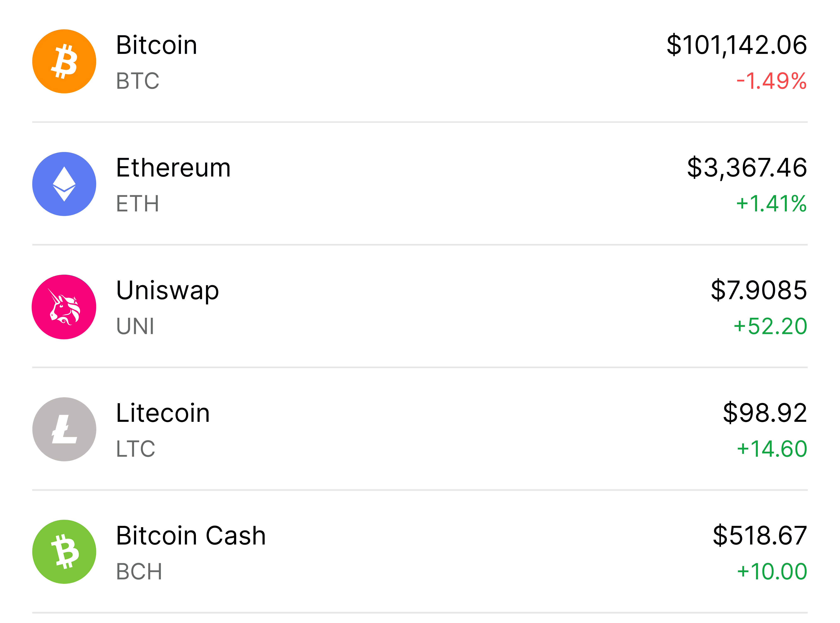The image size is (840, 623).
Task: Click the blue Ethereum diamond icon
Action: [x=64, y=184]
